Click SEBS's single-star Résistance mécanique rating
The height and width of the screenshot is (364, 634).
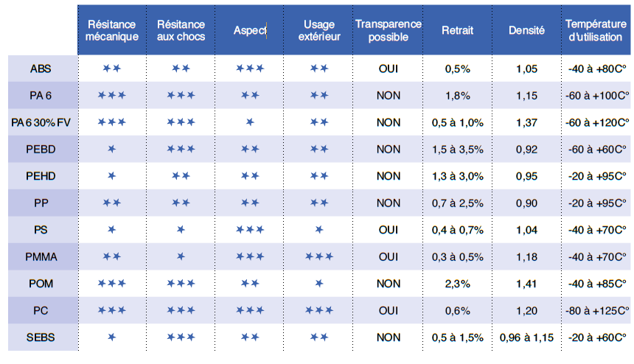point(111,337)
